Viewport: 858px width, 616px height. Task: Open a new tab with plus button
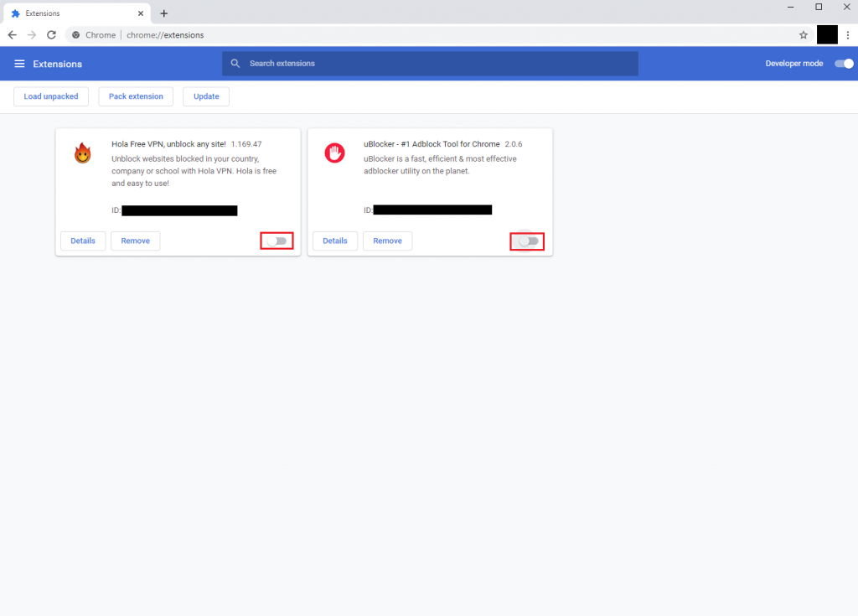[164, 13]
